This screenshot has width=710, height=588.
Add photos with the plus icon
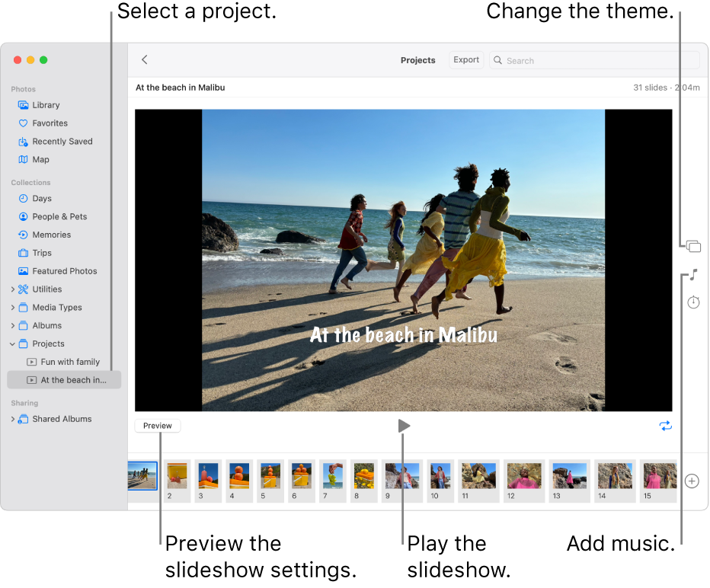[692, 481]
